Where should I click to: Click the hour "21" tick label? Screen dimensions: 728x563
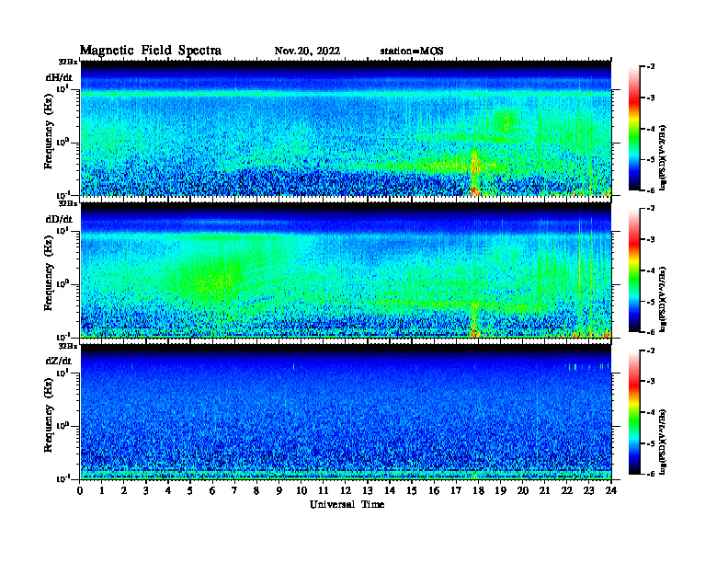(544, 491)
